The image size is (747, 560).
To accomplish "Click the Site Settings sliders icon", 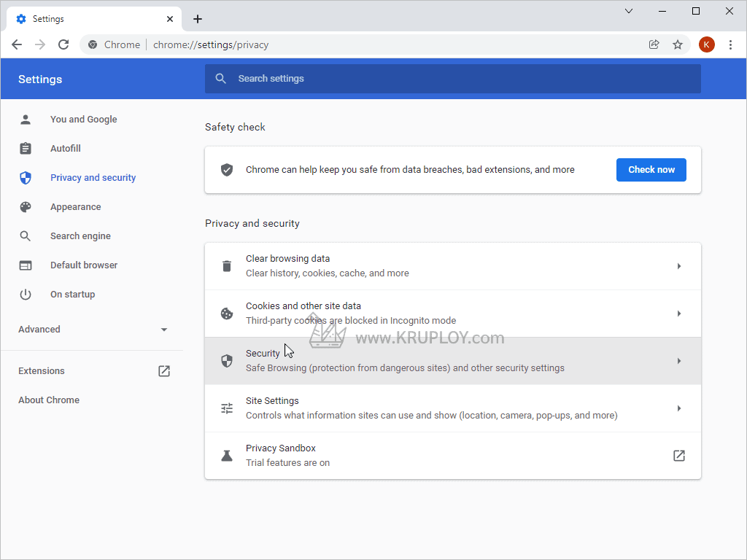I will click(x=227, y=408).
